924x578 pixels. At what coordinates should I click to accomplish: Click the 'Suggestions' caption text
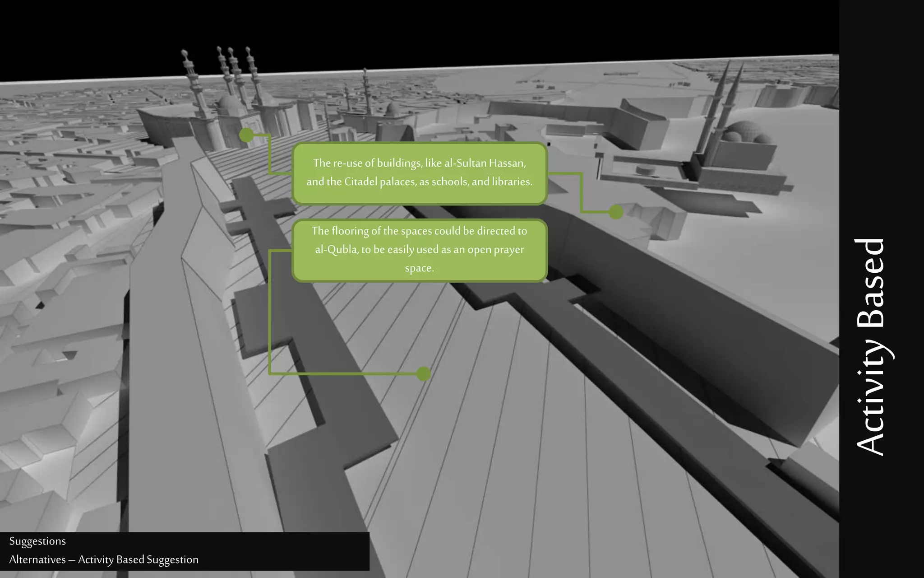click(37, 541)
